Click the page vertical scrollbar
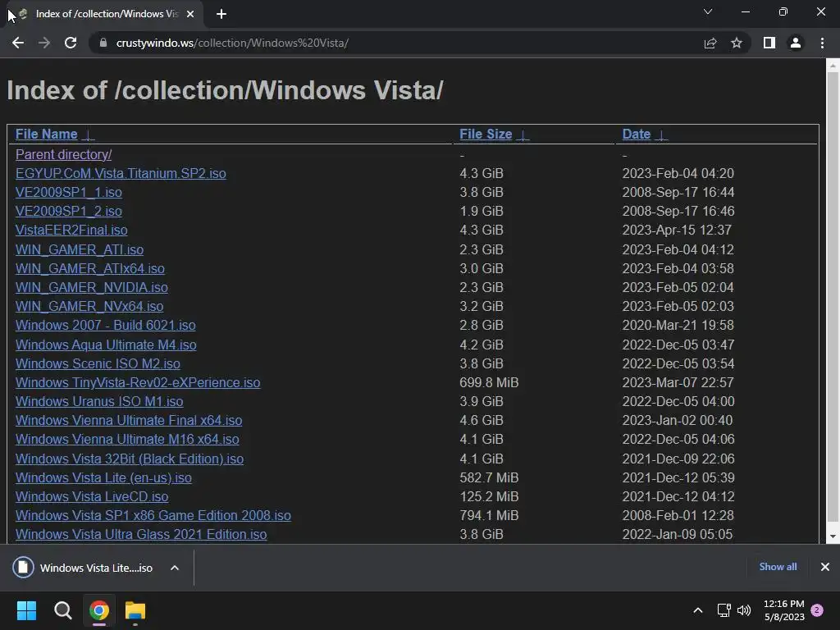 (x=833, y=297)
